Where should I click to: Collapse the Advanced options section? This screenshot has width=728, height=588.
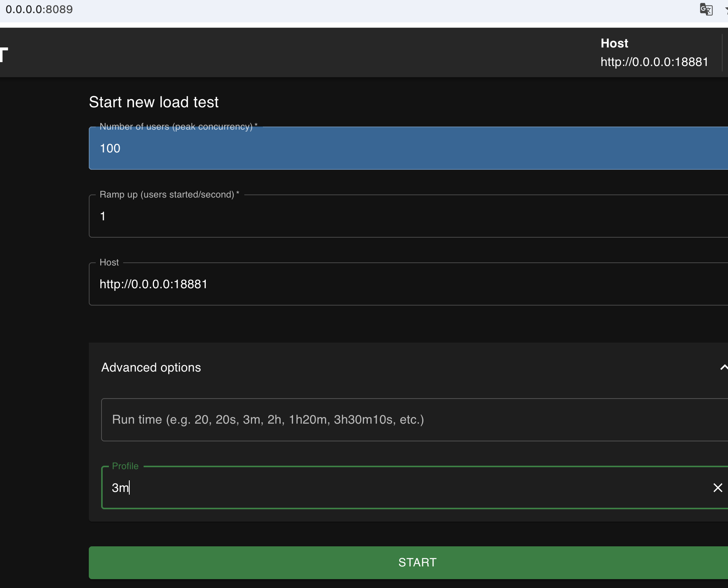[724, 367]
